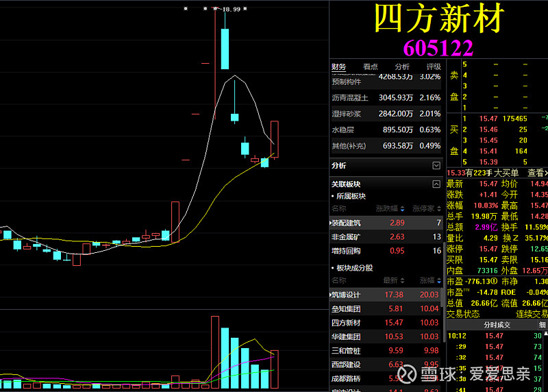Sort sector list by 涨跌幅 arrows
This screenshot has height=392, width=548.
click(x=402, y=209)
